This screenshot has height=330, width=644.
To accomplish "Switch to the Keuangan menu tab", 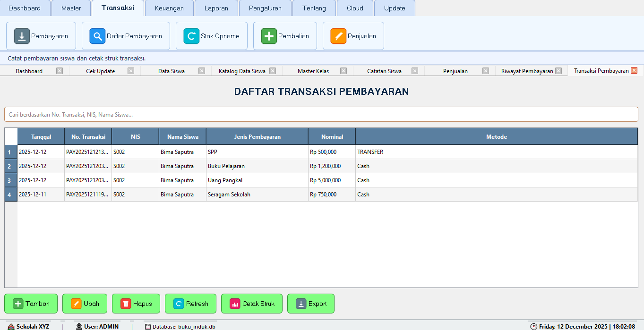I will coord(169,8).
